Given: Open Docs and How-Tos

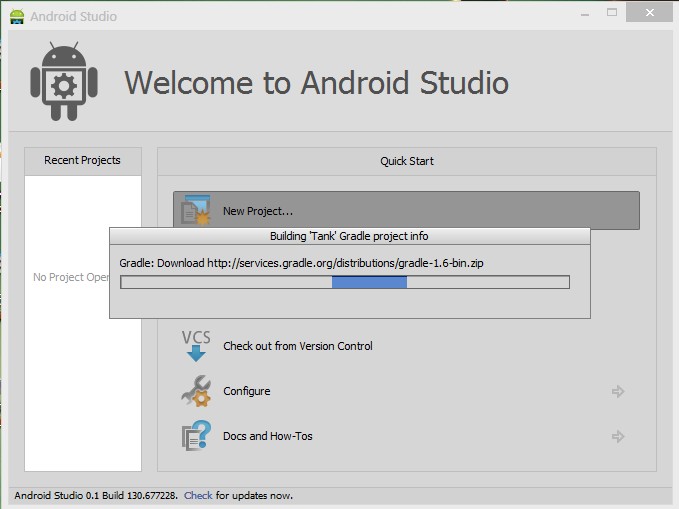Looking at the screenshot, I should coord(268,436).
